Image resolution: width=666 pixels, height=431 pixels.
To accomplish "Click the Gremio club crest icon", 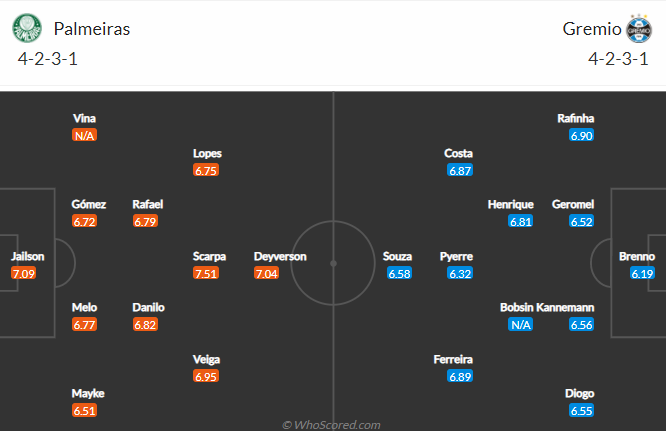I will [638, 28].
